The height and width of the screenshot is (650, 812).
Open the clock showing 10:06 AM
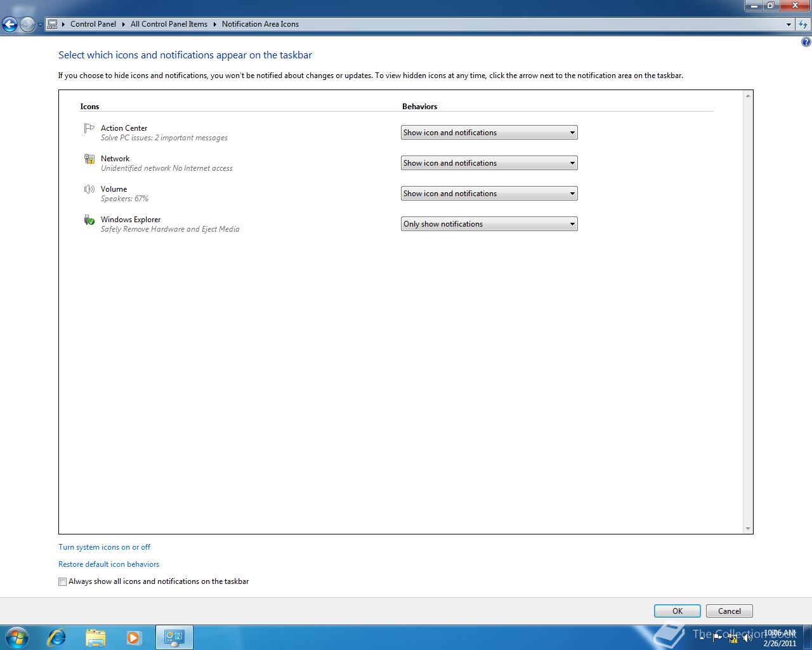click(x=780, y=633)
